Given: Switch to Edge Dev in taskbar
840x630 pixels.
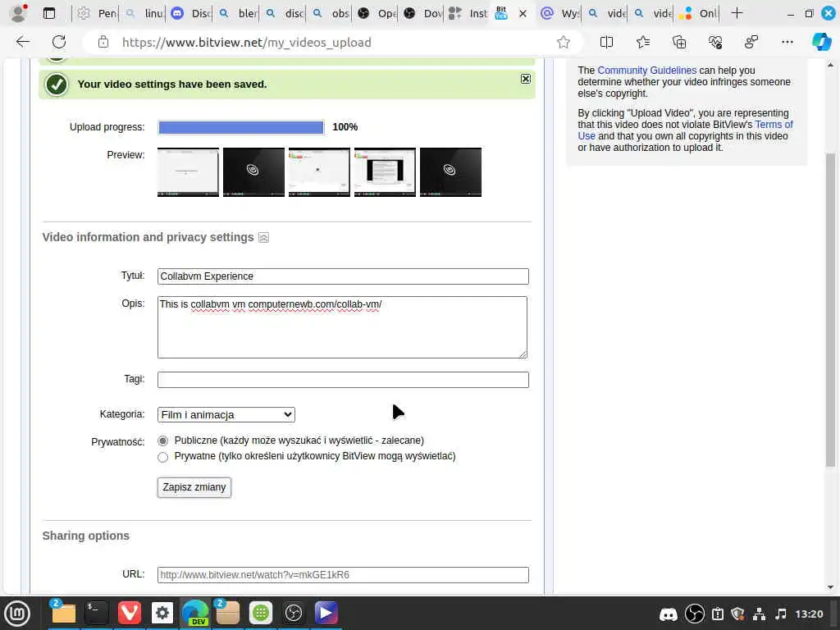Looking at the screenshot, I should (195, 613).
